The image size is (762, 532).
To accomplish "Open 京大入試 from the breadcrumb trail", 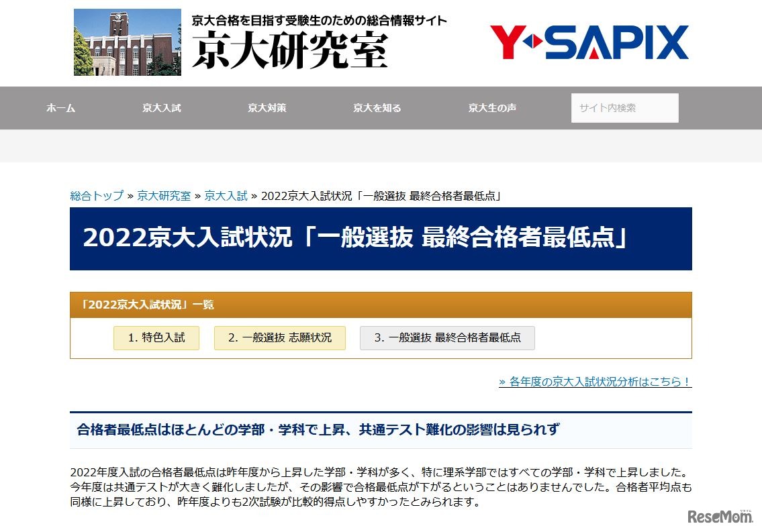I will click(x=225, y=196).
